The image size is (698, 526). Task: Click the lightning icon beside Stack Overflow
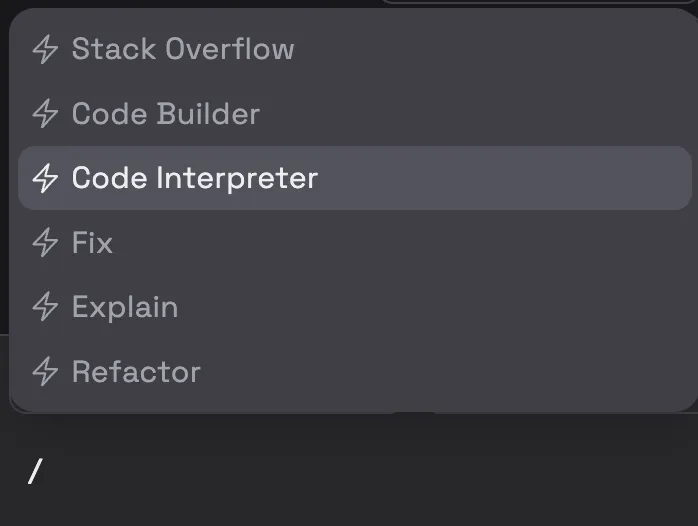pyautogui.click(x=45, y=49)
